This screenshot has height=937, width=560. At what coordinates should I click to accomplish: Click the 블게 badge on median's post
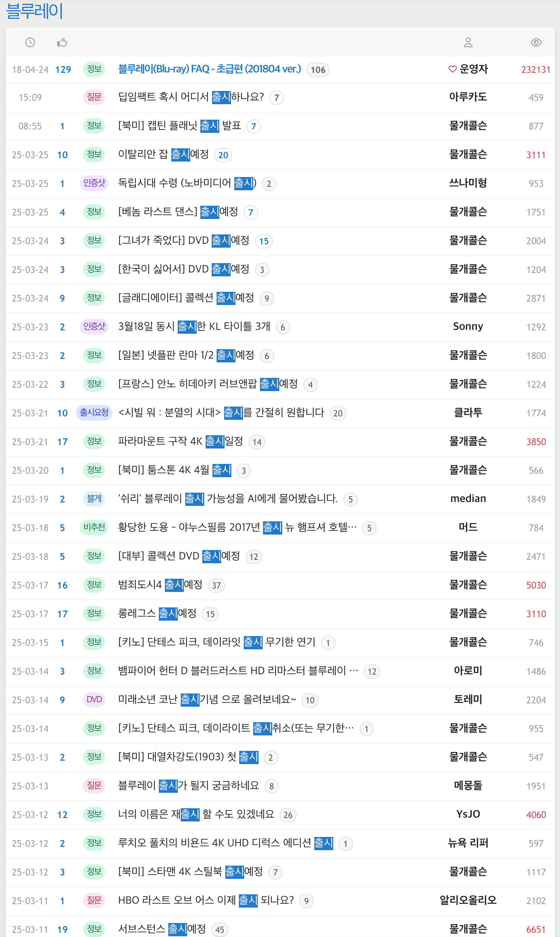pyautogui.click(x=94, y=499)
